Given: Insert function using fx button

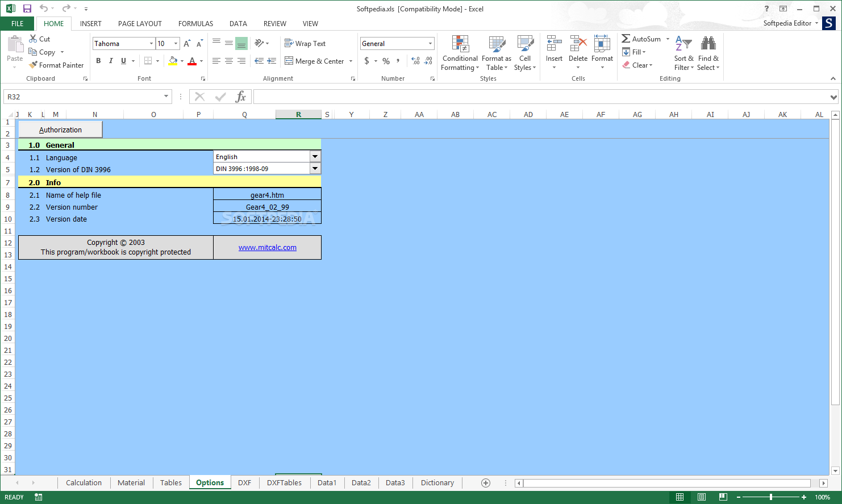Looking at the screenshot, I should [x=241, y=97].
